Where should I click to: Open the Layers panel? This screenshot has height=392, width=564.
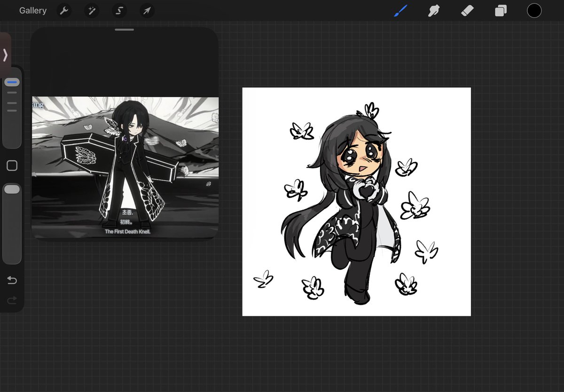tap(501, 10)
